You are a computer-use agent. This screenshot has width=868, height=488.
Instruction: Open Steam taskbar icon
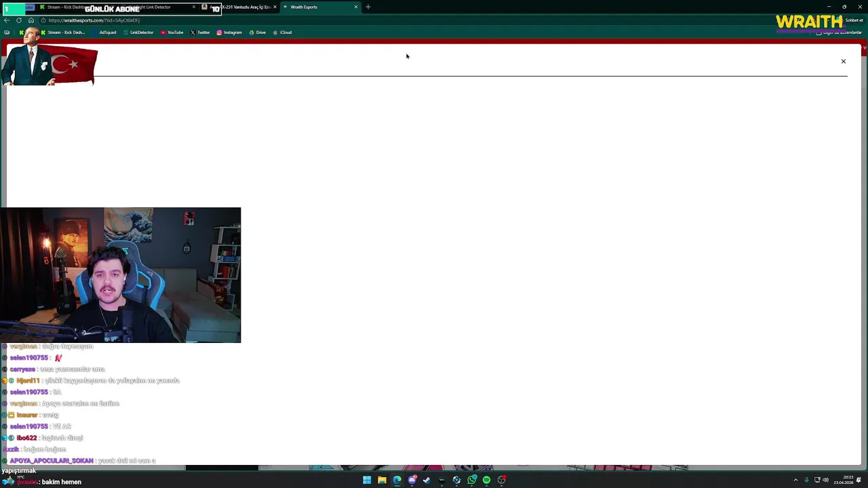[427, 480]
